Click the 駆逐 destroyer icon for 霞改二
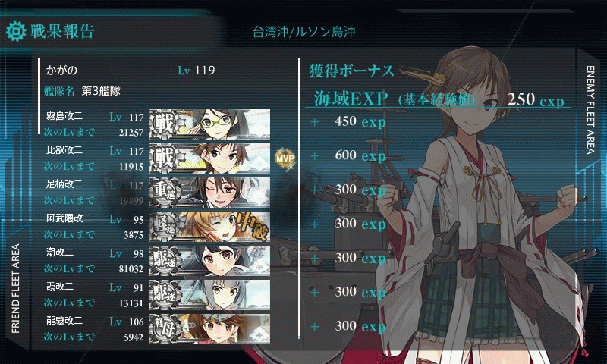 (x=165, y=294)
